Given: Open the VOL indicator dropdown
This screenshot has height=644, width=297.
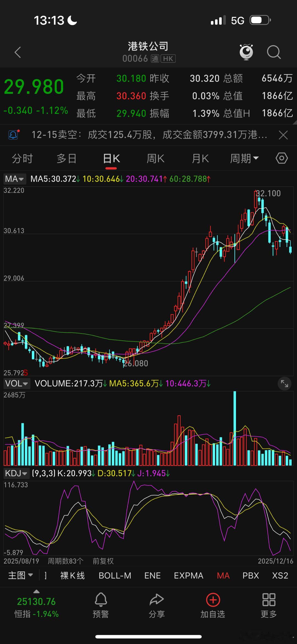Looking at the screenshot, I should coord(17,383).
